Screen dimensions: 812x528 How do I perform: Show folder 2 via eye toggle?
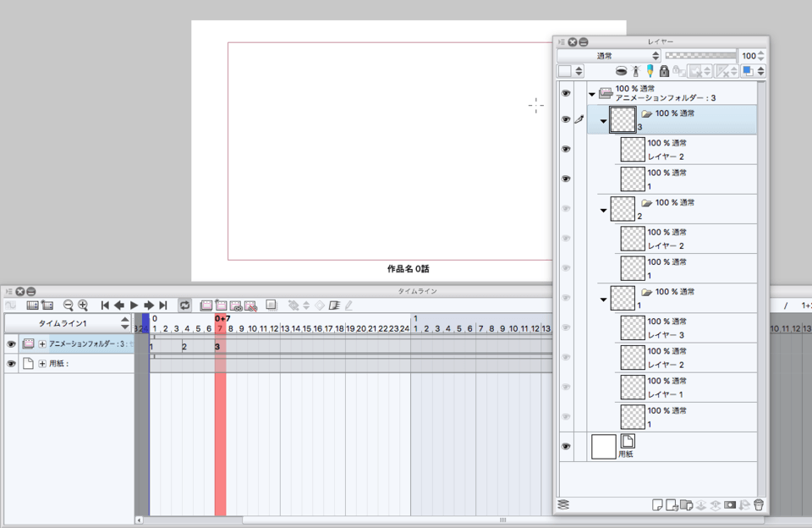click(566, 209)
